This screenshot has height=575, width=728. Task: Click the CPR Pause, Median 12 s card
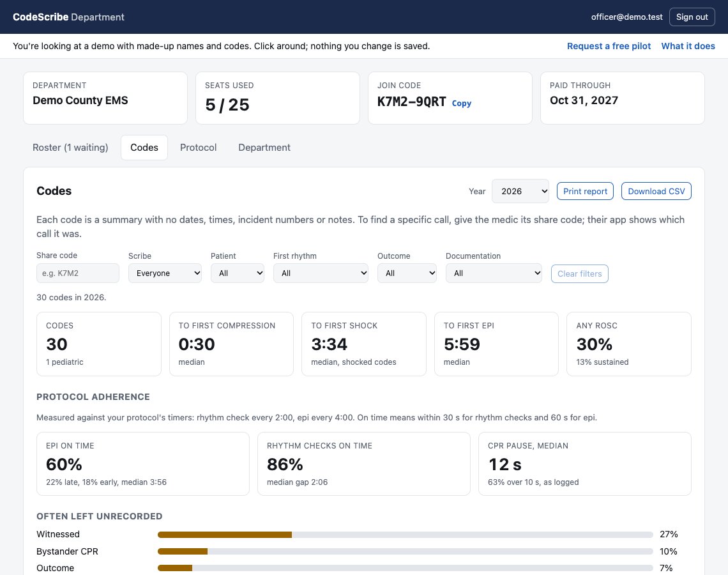coord(584,464)
